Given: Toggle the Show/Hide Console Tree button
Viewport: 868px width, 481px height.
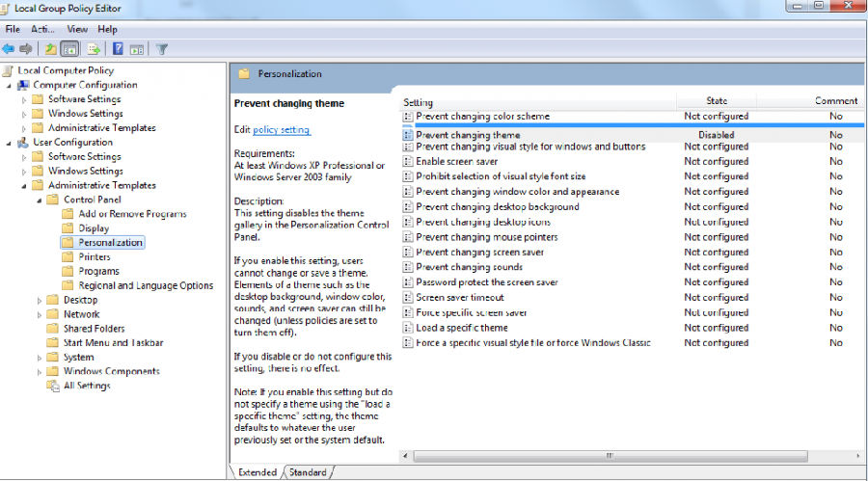Looking at the screenshot, I should [x=69, y=49].
